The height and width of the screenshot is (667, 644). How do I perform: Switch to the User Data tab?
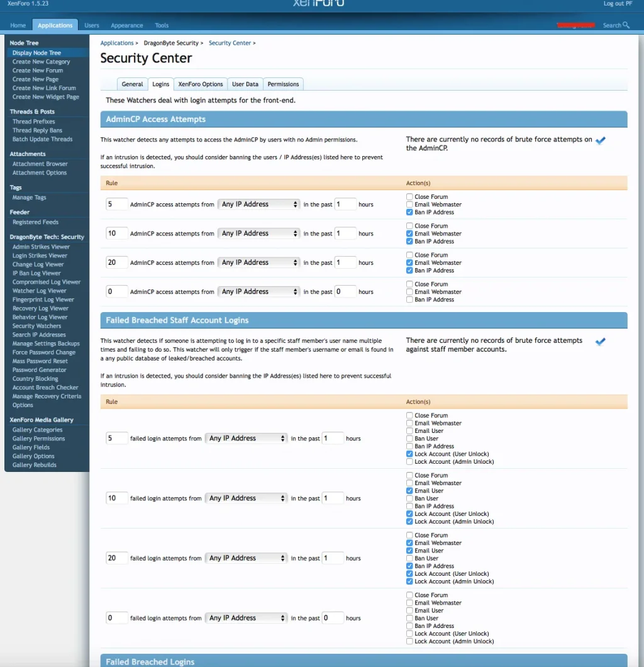245,84
